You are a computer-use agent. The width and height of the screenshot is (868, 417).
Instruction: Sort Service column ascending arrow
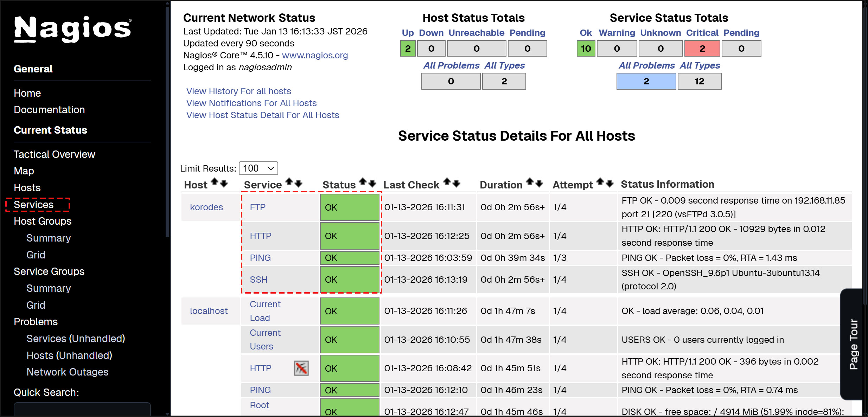(289, 182)
